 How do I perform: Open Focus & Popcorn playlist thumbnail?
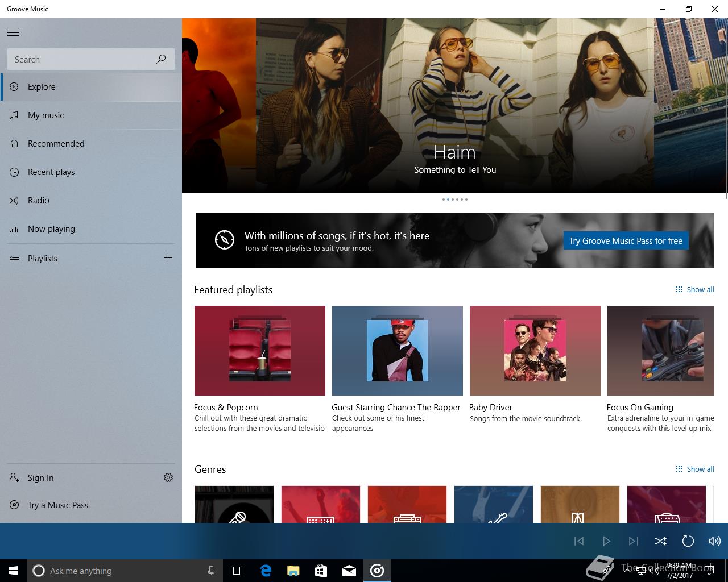(x=260, y=351)
